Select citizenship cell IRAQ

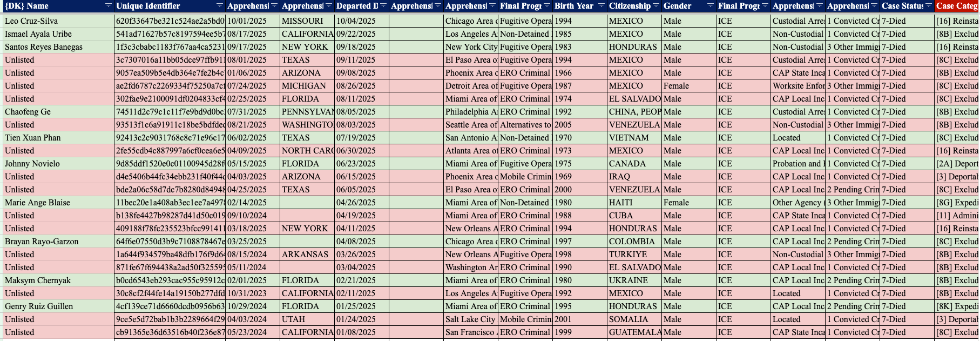[634, 177]
